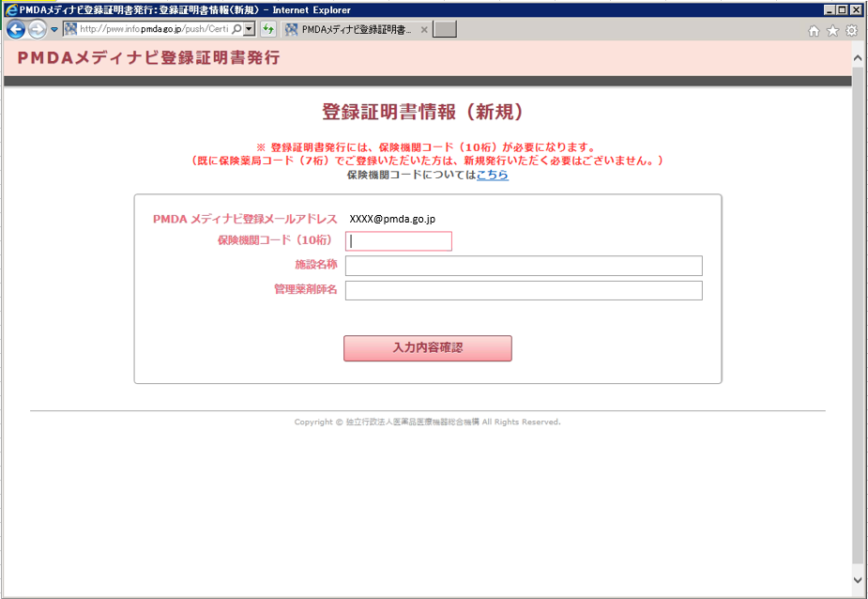The height and width of the screenshot is (599, 868).
Task: Click the Home icon in browser toolbar
Action: 814,31
